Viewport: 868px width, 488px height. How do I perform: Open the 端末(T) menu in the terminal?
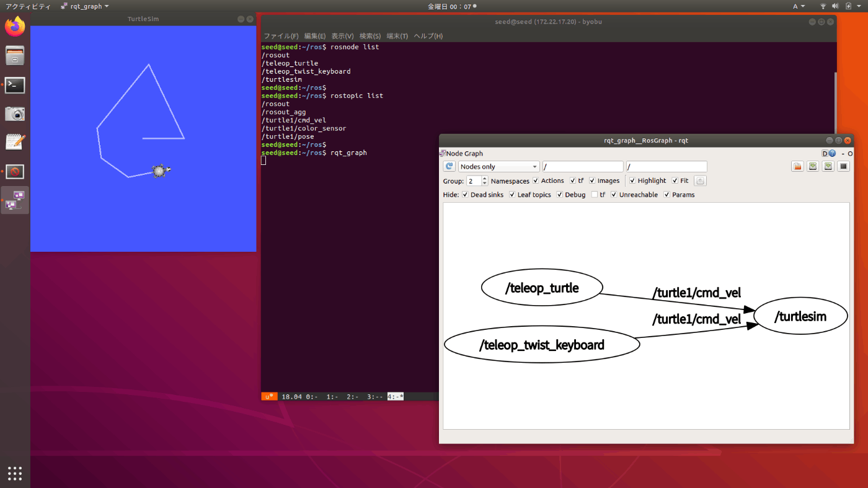pyautogui.click(x=397, y=36)
